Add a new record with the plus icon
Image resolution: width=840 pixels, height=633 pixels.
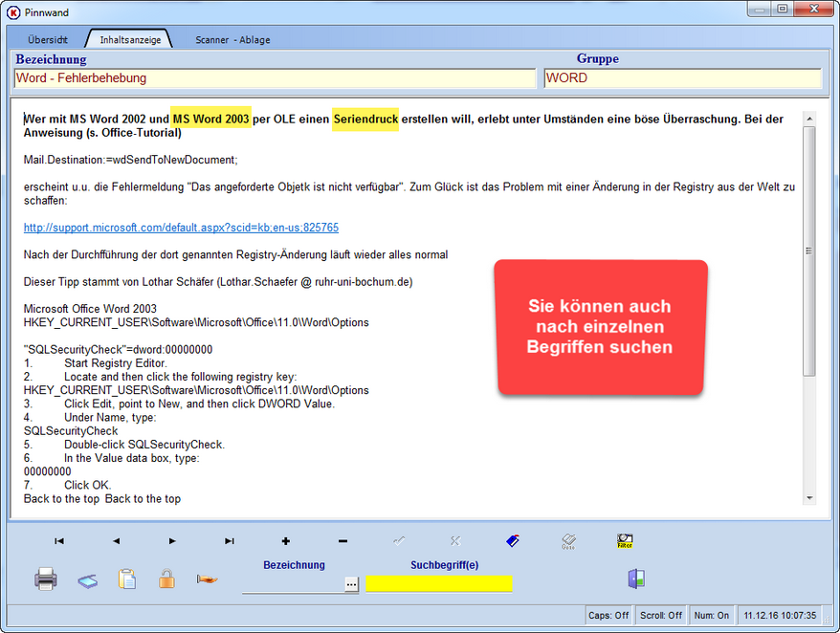(285, 541)
